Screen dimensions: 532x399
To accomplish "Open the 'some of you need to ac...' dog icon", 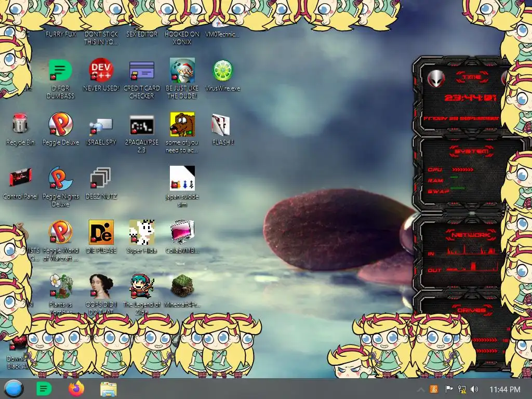I will coord(182,125).
